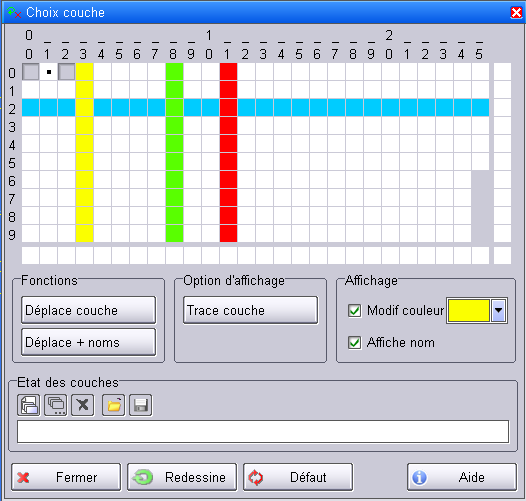Click the red arrows Défaut icon

[x=256, y=477]
